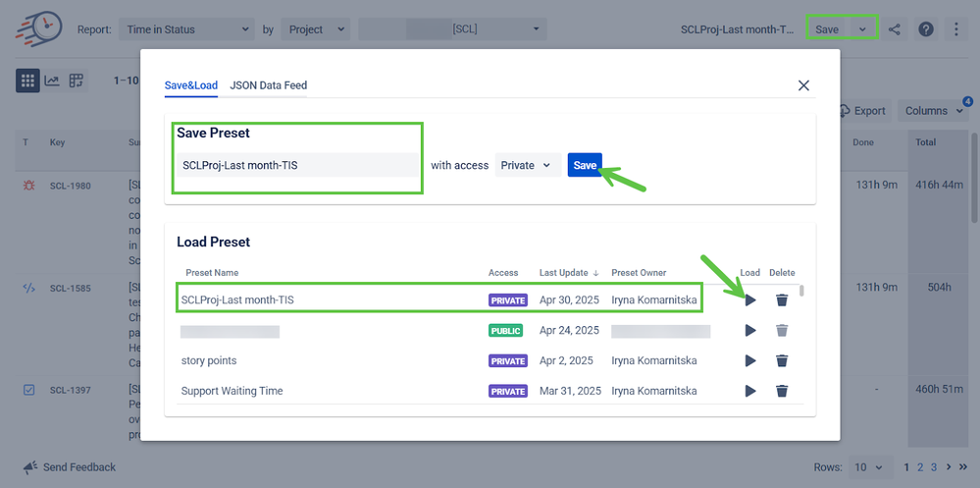This screenshot has height=488, width=980.
Task: Click the preset name input field
Action: [297, 165]
